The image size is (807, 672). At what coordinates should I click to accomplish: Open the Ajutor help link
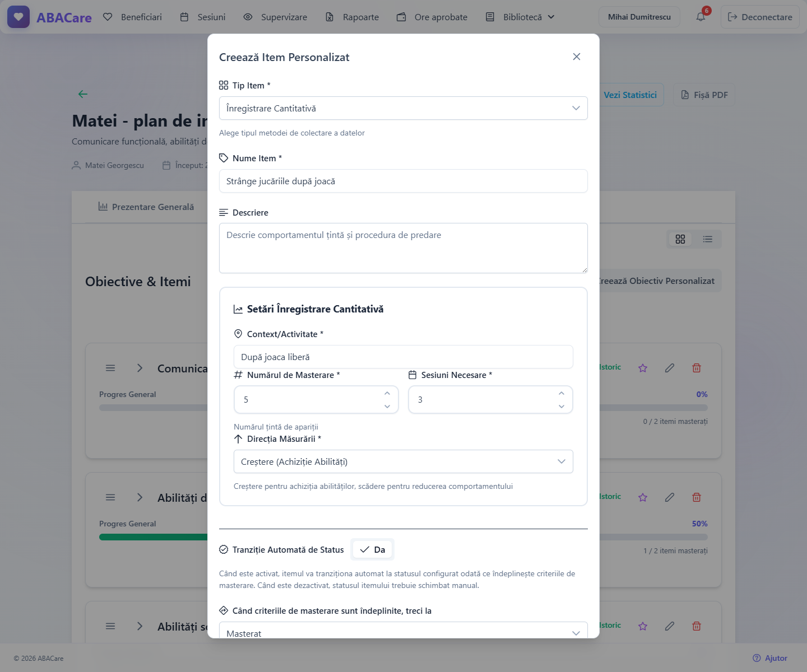770,658
